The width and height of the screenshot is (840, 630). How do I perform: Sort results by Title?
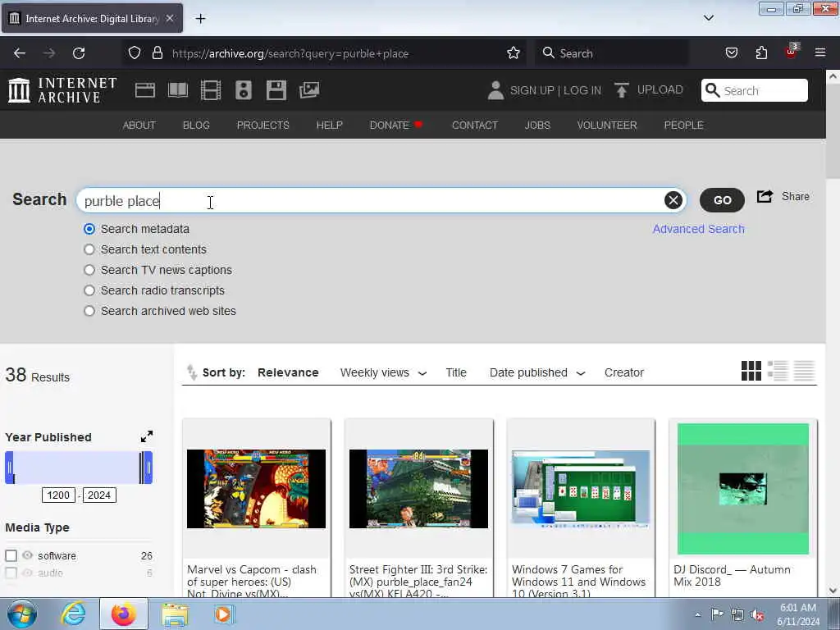[456, 372]
